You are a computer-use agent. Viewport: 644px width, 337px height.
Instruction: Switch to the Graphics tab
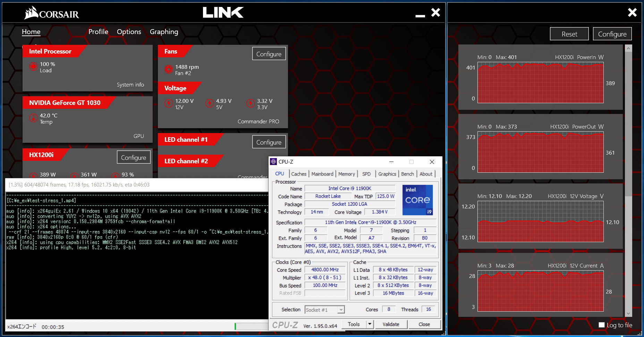click(x=387, y=174)
